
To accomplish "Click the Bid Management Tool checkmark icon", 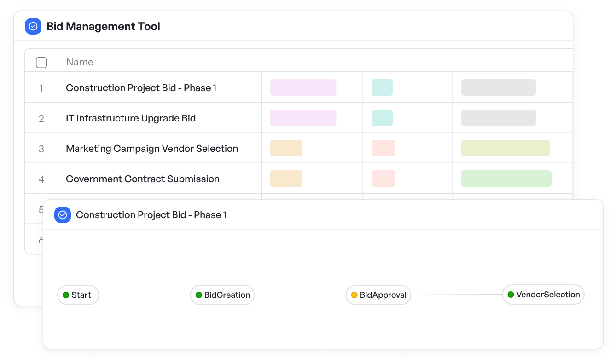I will (x=33, y=26).
